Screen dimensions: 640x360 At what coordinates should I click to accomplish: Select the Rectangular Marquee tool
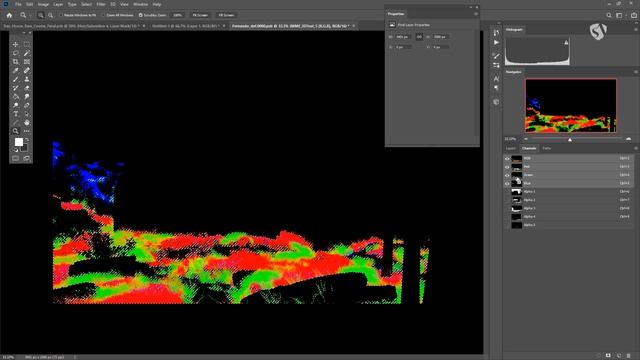(27, 44)
